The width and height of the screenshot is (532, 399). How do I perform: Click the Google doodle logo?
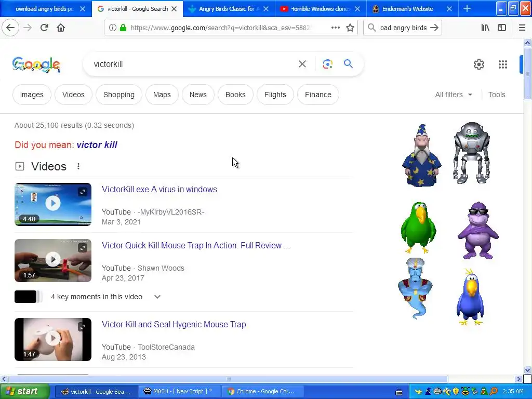tap(36, 64)
